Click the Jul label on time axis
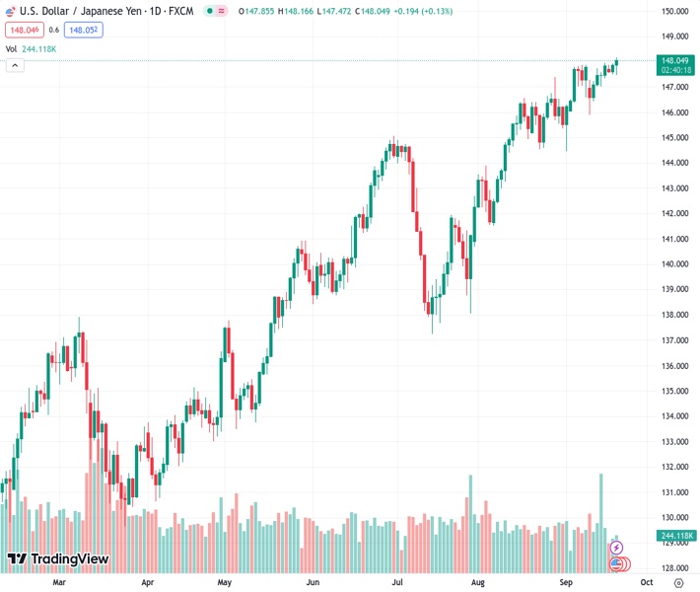 [x=400, y=583]
